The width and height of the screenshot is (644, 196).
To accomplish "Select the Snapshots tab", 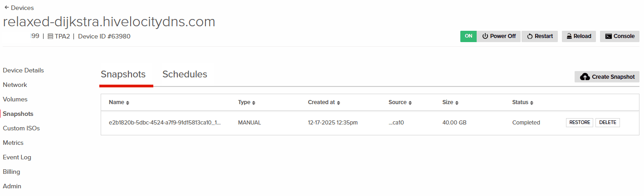I will pyautogui.click(x=123, y=74).
